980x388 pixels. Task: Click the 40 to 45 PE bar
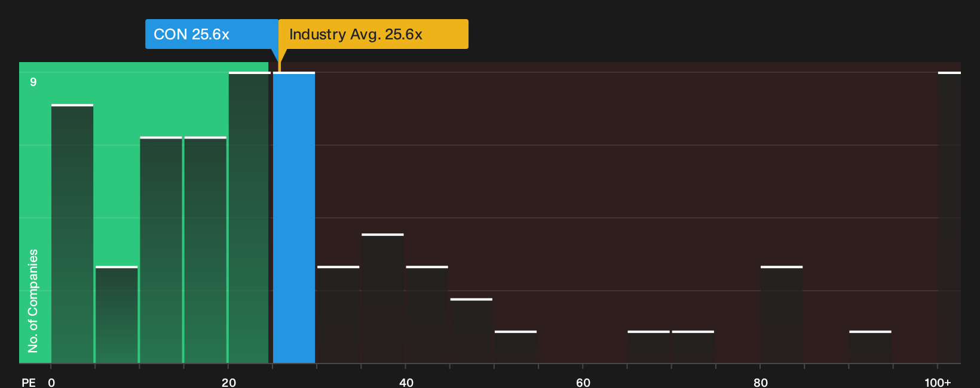click(x=427, y=315)
